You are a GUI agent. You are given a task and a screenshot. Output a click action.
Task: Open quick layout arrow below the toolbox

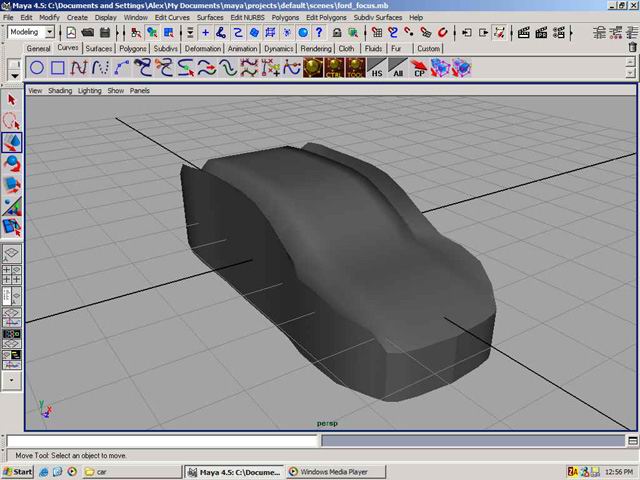coord(12,380)
